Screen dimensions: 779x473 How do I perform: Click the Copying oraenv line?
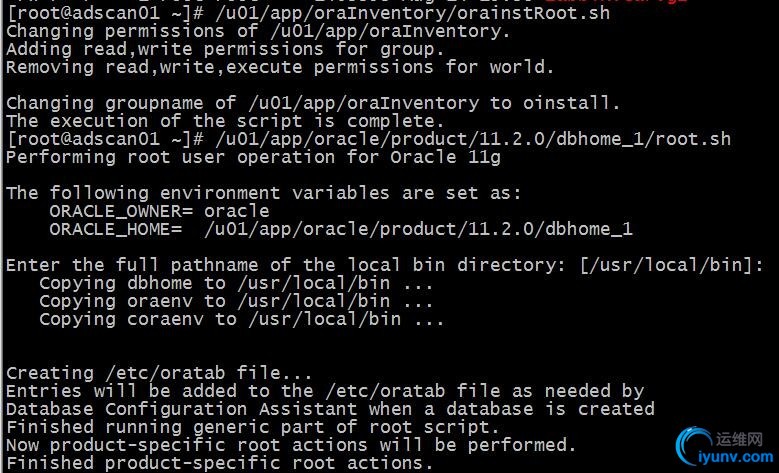coord(236,301)
